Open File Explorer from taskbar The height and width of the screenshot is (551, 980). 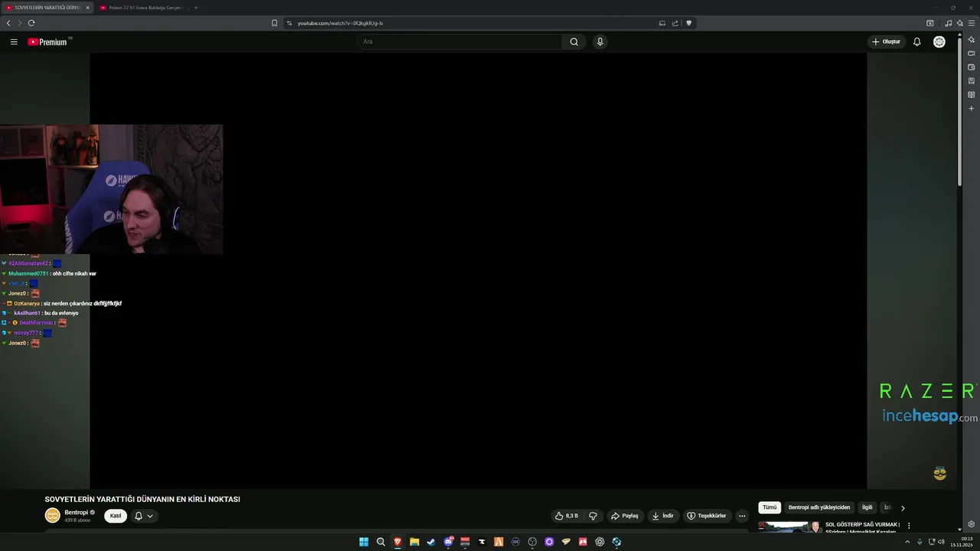[x=414, y=542]
